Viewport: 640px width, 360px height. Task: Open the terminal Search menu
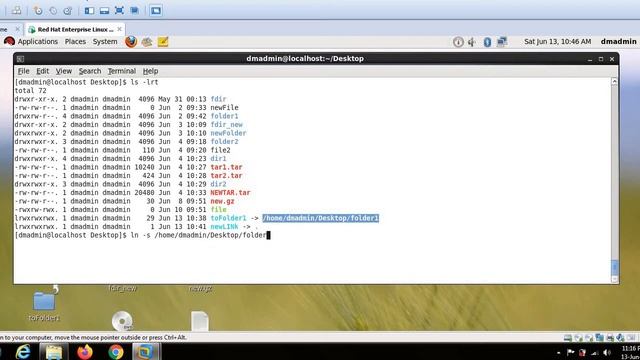point(90,71)
